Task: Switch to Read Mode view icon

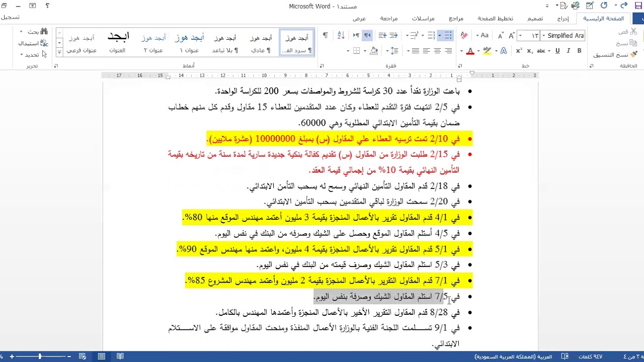Action: 120,356
